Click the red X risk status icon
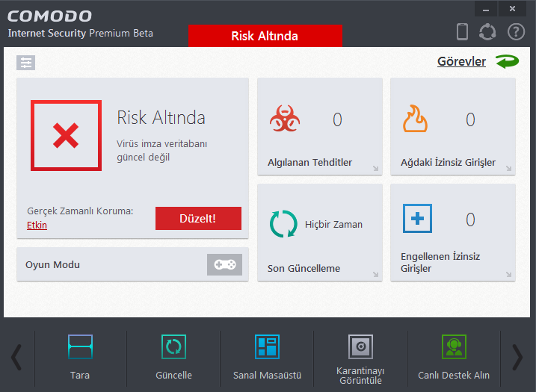This screenshot has height=392, width=536. point(66,135)
